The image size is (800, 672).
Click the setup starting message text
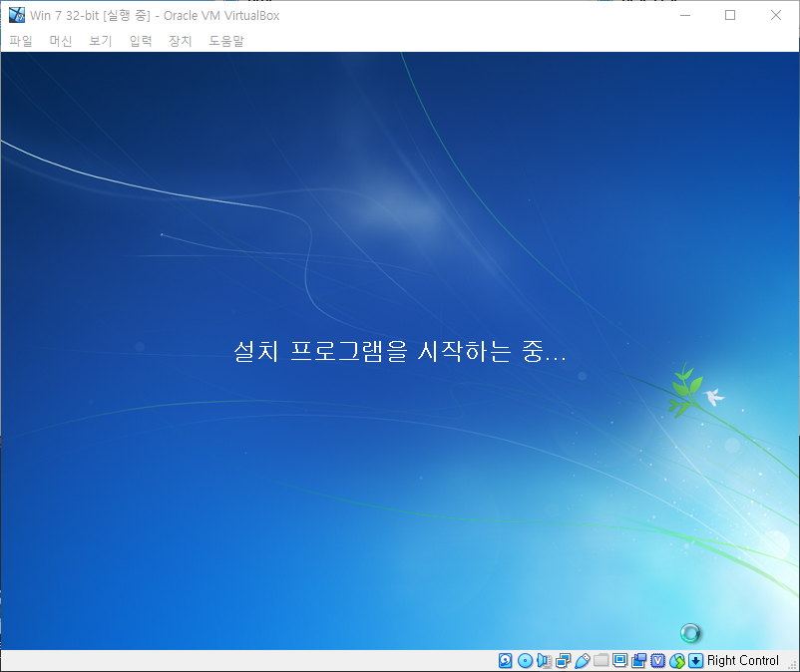pos(400,351)
